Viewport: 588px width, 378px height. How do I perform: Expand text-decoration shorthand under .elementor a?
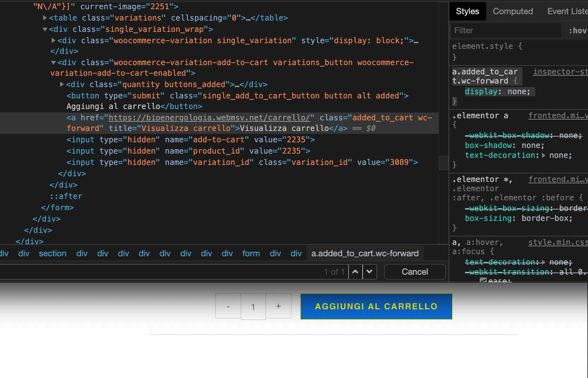[x=544, y=155]
